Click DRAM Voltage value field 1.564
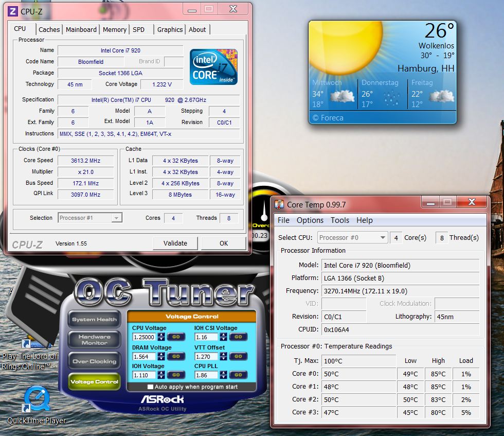Viewport: 504px width, 436px height. 144,357
